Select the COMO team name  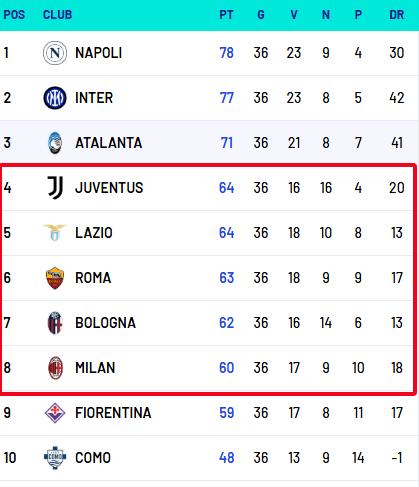pos(93,458)
